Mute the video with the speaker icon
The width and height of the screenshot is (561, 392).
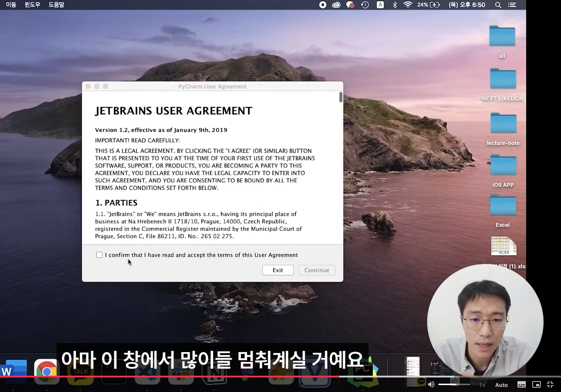point(431,384)
